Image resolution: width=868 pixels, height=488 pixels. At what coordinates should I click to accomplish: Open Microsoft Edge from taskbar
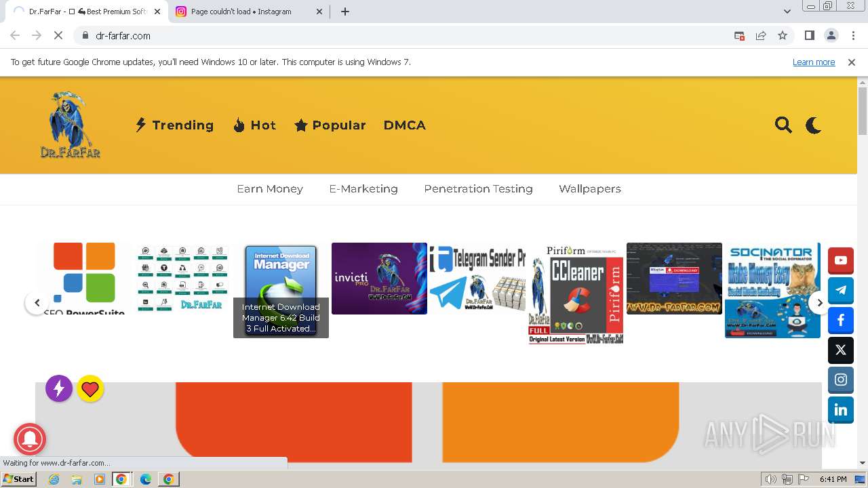click(145, 479)
